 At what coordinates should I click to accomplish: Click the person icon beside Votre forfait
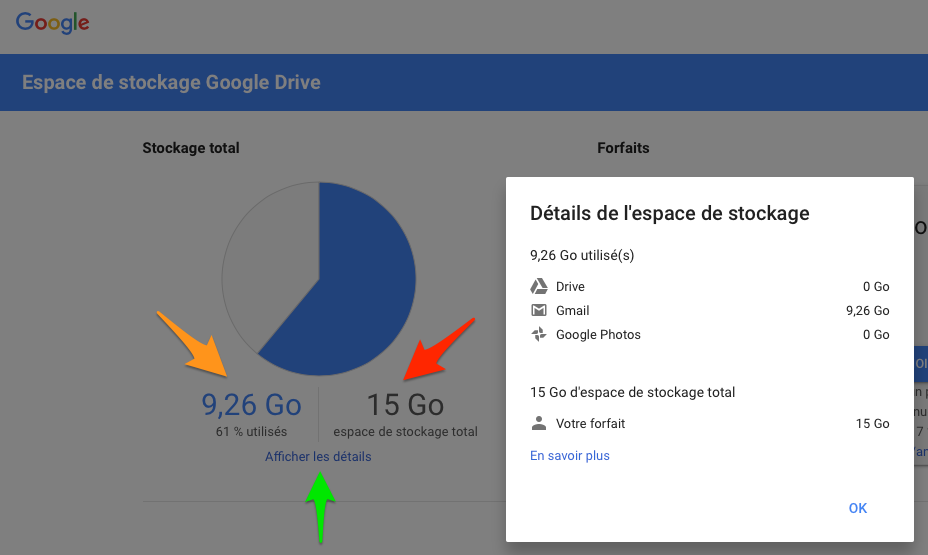pyautogui.click(x=539, y=424)
